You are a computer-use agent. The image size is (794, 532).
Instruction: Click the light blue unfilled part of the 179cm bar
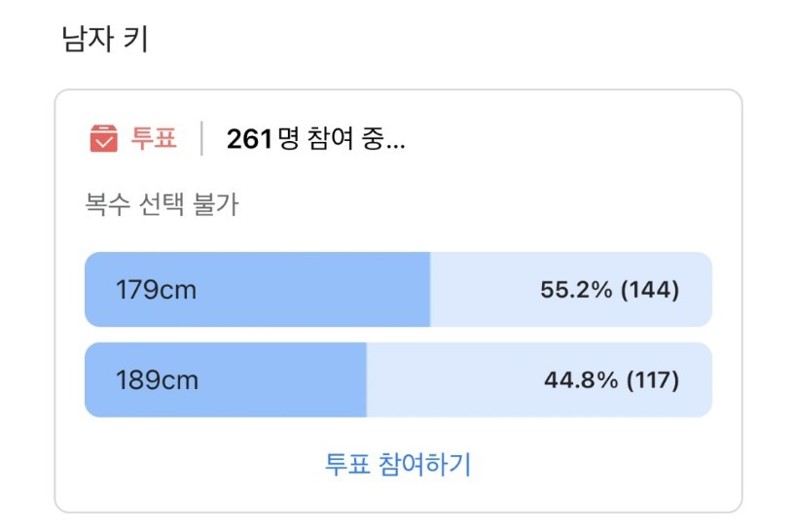(482, 290)
